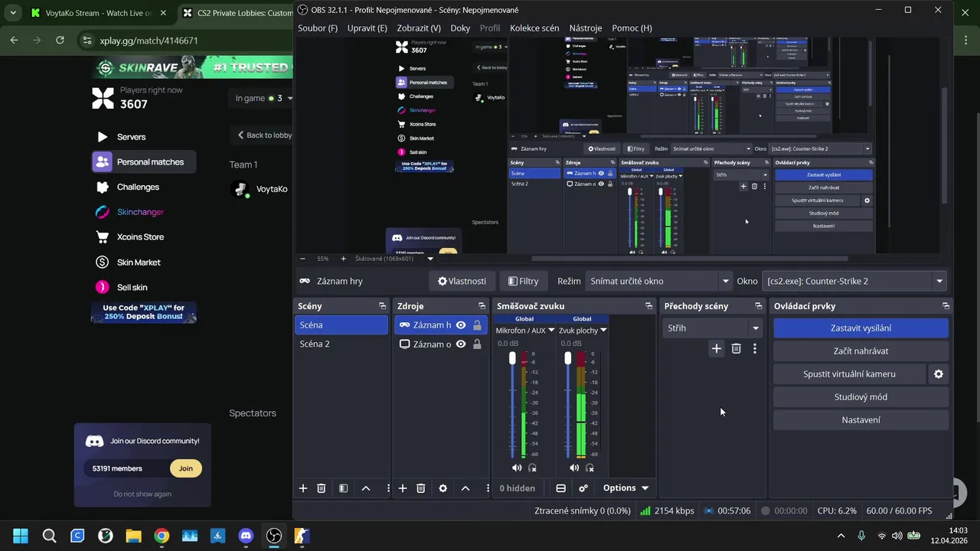Screen dimensions: 980x551
Task: Open Vlastnosti source properties button
Action: (462, 281)
